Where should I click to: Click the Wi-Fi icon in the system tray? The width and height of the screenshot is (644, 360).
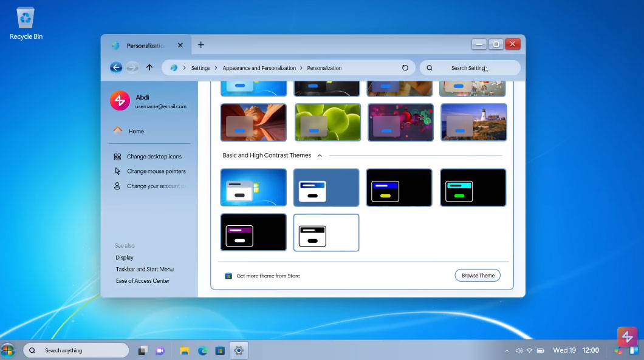click(529, 350)
